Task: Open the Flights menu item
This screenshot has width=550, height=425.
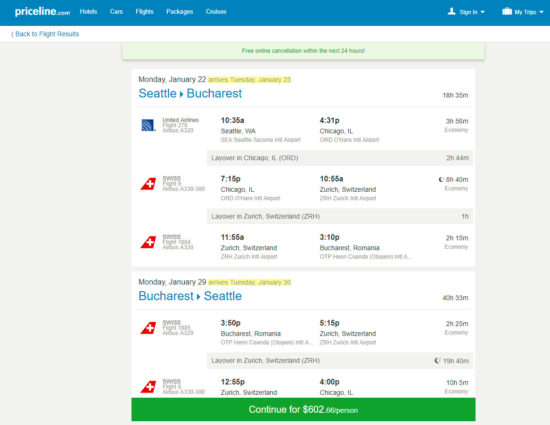Action: 145,12
